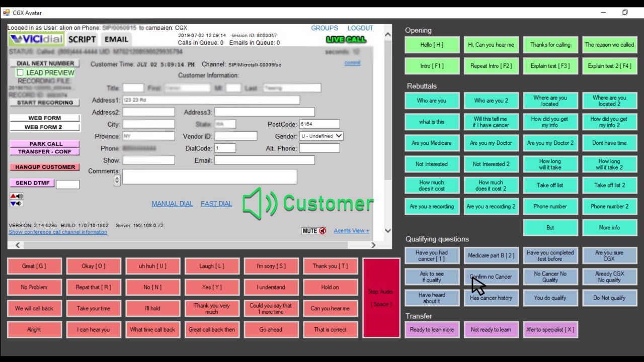Click the FAST DIAL link
This screenshot has height=362, width=644.
(216, 204)
